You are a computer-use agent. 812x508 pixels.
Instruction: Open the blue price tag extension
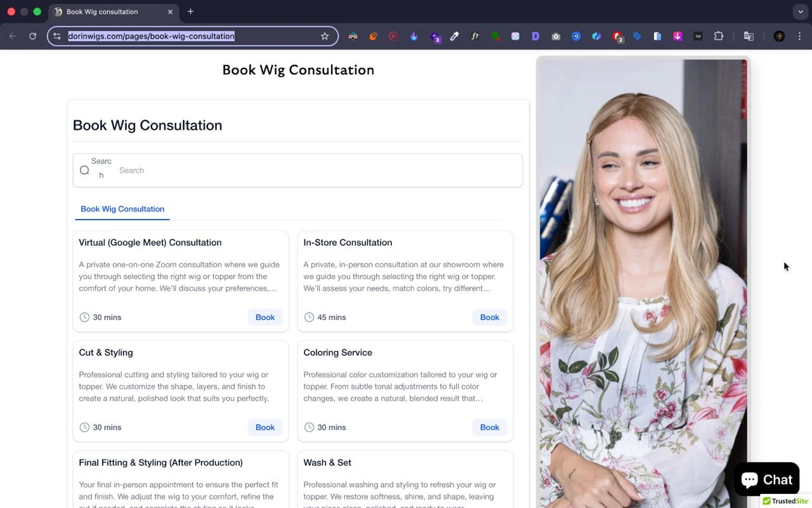click(637, 36)
